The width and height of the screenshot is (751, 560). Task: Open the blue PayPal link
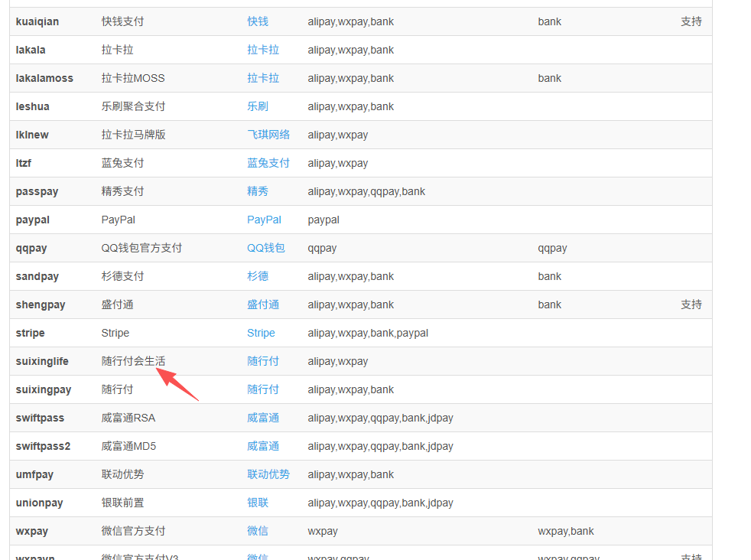pyautogui.click(x=264, y=220)
